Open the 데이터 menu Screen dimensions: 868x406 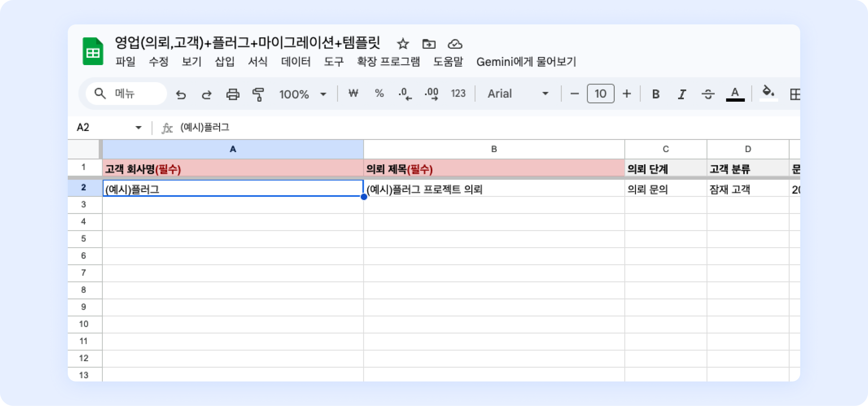296,62
